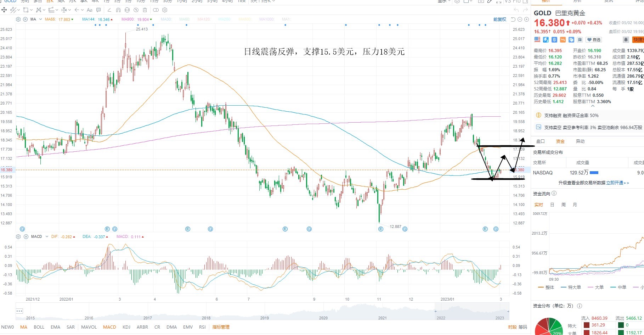Open the MACD indicator dropdown arrow
The image size is (644, 335).
tap(47, 236)
